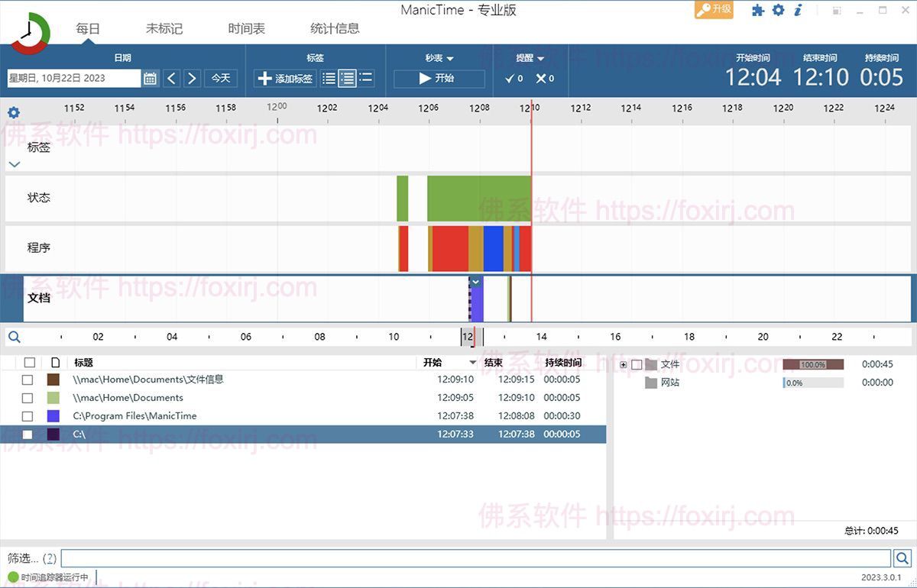The width and height of the screenshot is (917, 588).
Task: Click the brown color swatch for 文件信息 row
Action: [x=53, y=380]
